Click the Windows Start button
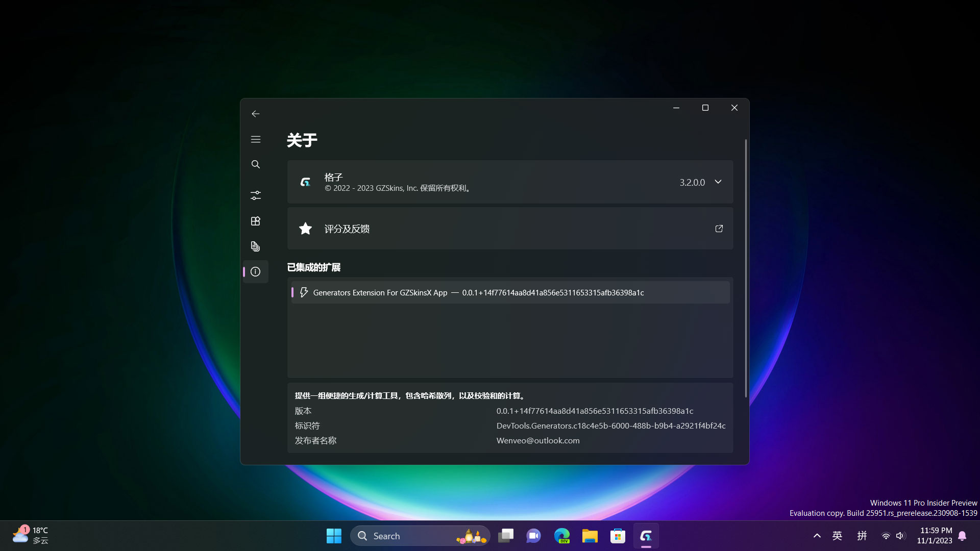Image resolution: width=980 pixels, height=551 pixels. click(333, 536)
